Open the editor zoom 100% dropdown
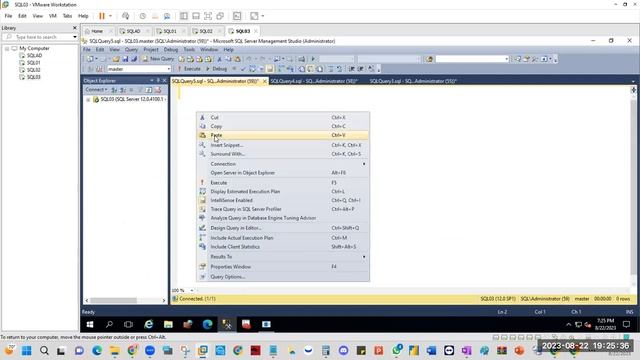 [x=192, y=291]
